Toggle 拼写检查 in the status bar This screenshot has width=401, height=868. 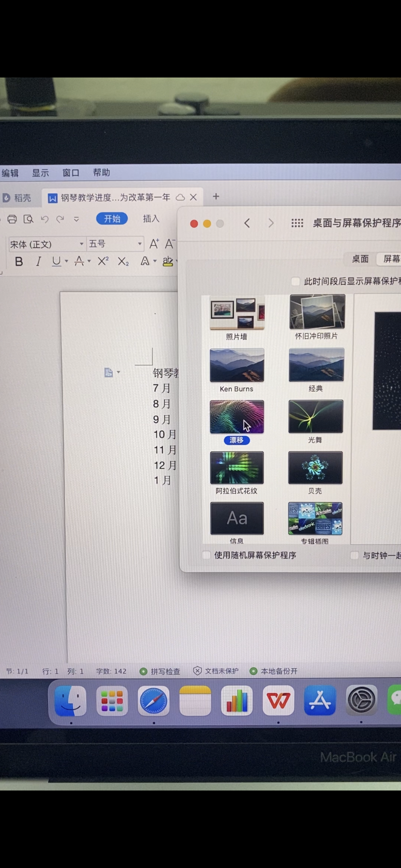pyautogui.click(x=160, y=671)
